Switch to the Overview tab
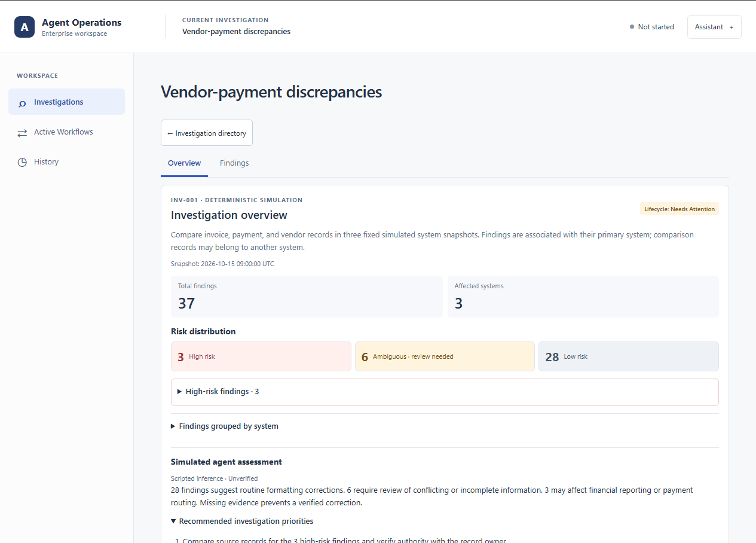The height and width of the screenshot is (543, 756). [x=184, y=163]
